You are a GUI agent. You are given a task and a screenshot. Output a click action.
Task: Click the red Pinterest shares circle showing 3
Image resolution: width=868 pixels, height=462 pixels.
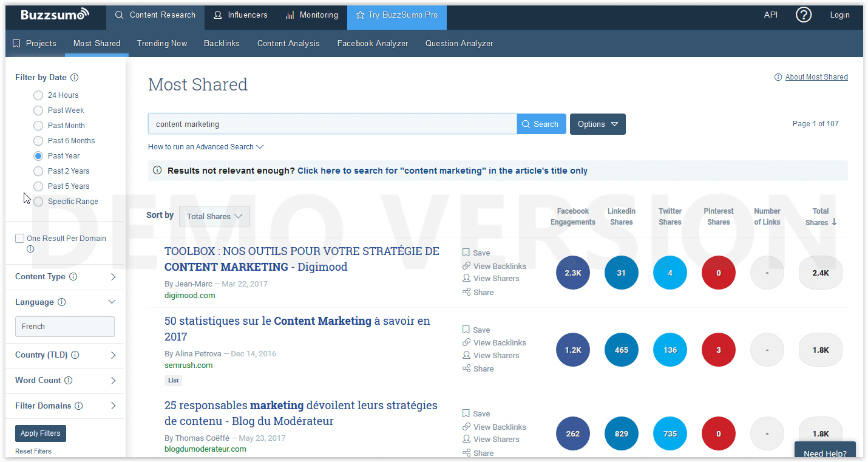coord(718,350)
